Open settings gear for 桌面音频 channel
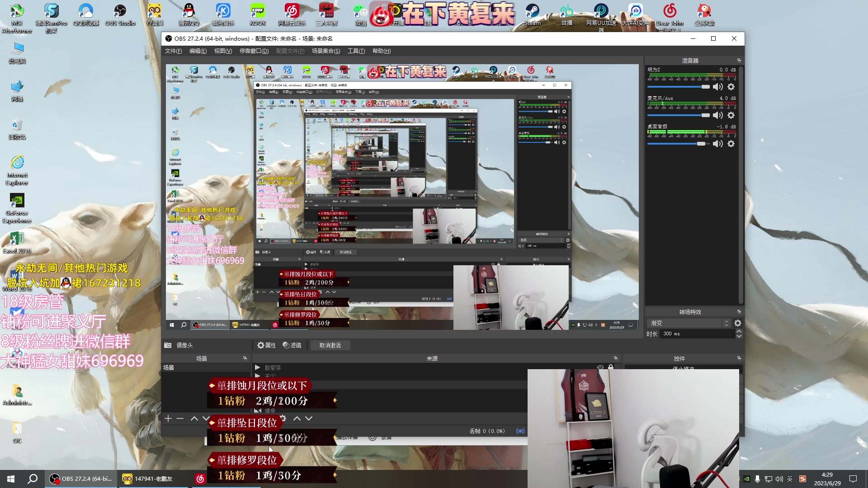The height and width of the screenshot is (488, 868). coord(731,144)
